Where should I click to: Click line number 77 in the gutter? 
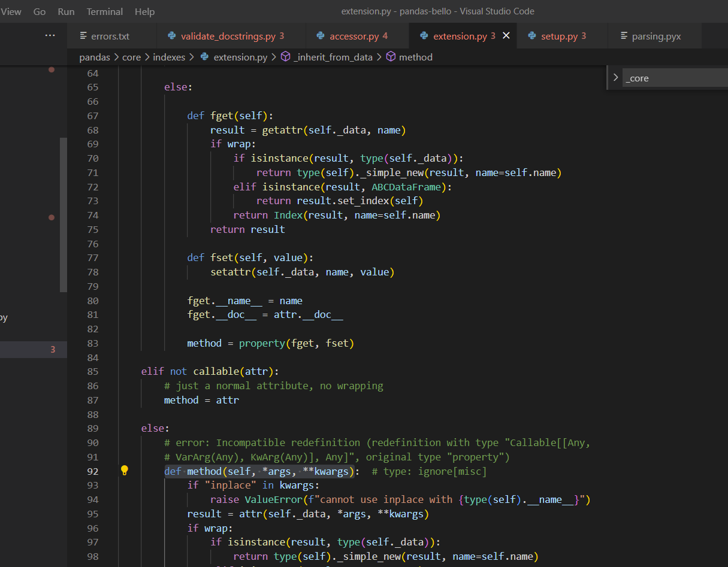(92, 257)
